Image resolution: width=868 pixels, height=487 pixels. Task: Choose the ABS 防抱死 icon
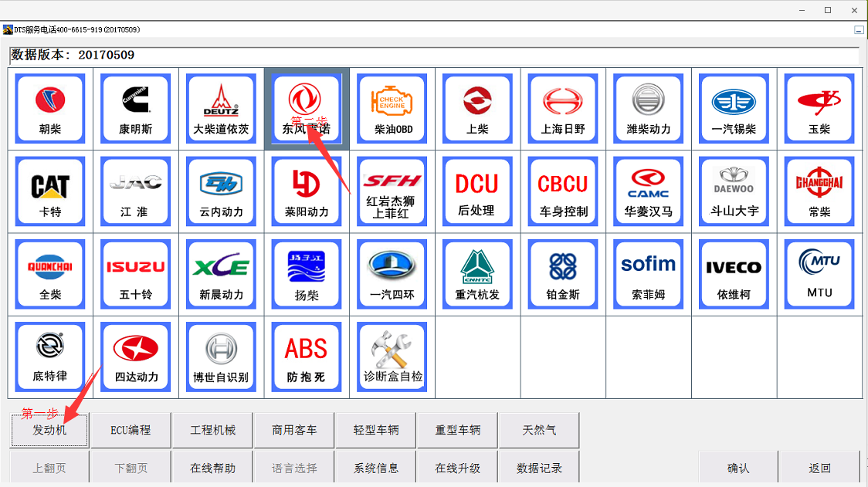307,357
